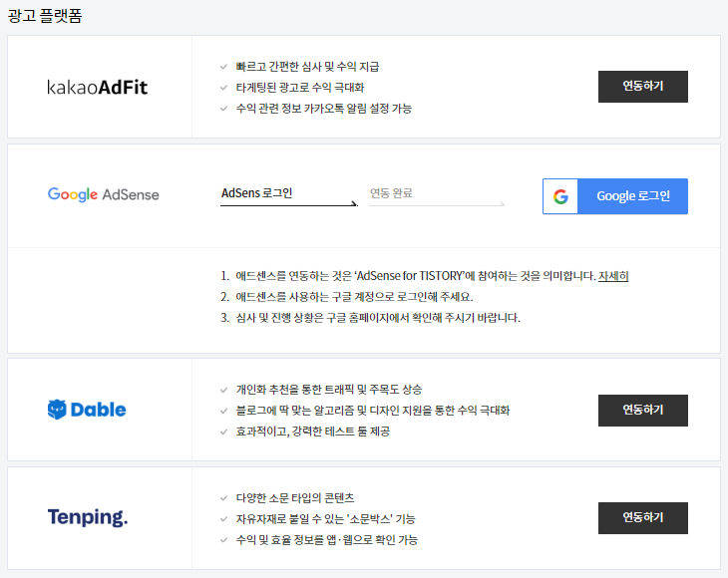
Task: Click the Google 로그인 button
Action: (x=615, y=196)
